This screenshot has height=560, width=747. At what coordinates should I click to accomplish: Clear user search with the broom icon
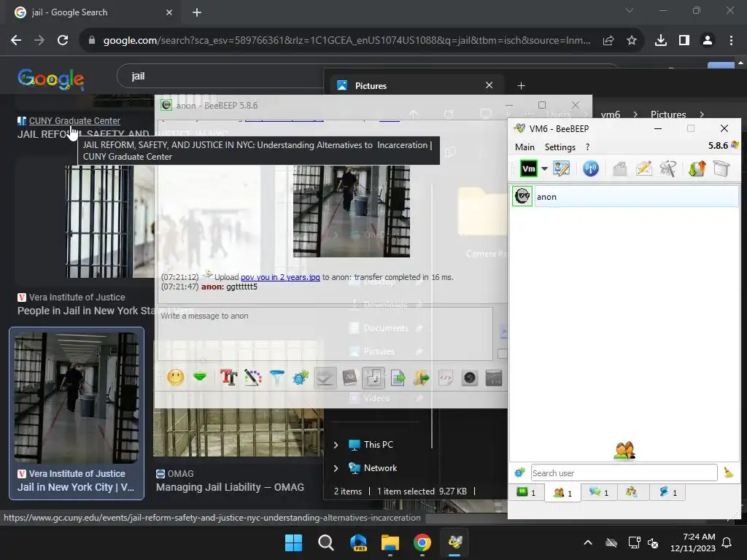[x=729, y=472]
